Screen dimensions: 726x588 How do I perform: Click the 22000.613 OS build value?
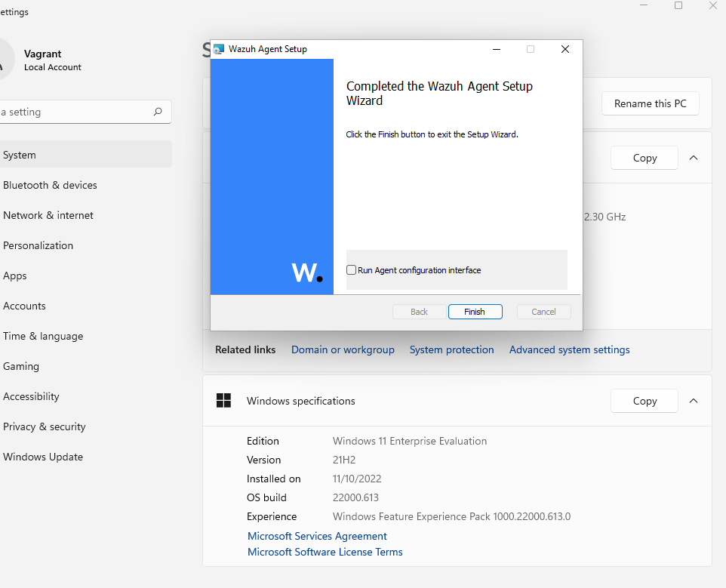coord(355,497)
